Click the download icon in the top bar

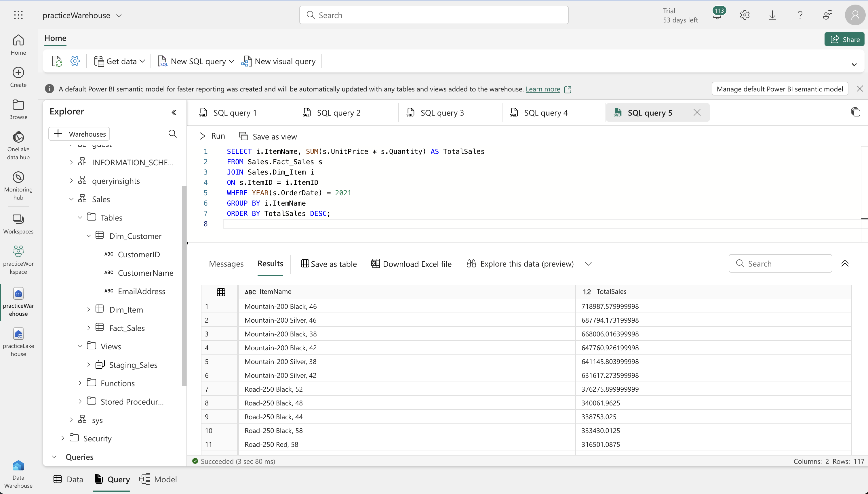pos(772,15)
